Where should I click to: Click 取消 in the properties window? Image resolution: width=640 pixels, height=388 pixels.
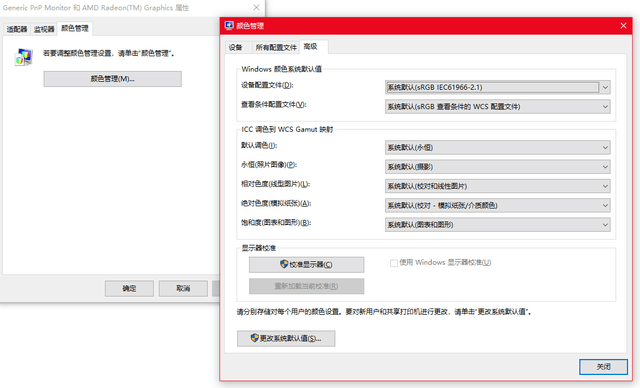point(183,288)
